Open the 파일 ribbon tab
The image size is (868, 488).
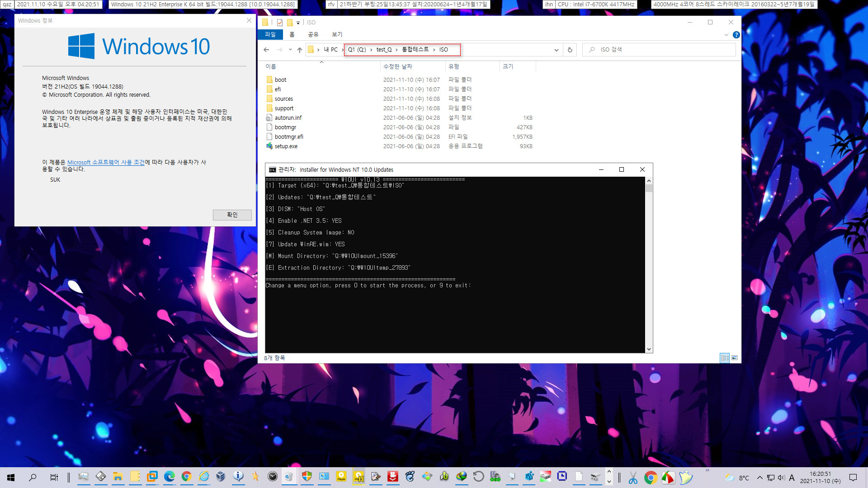point(270,34)
